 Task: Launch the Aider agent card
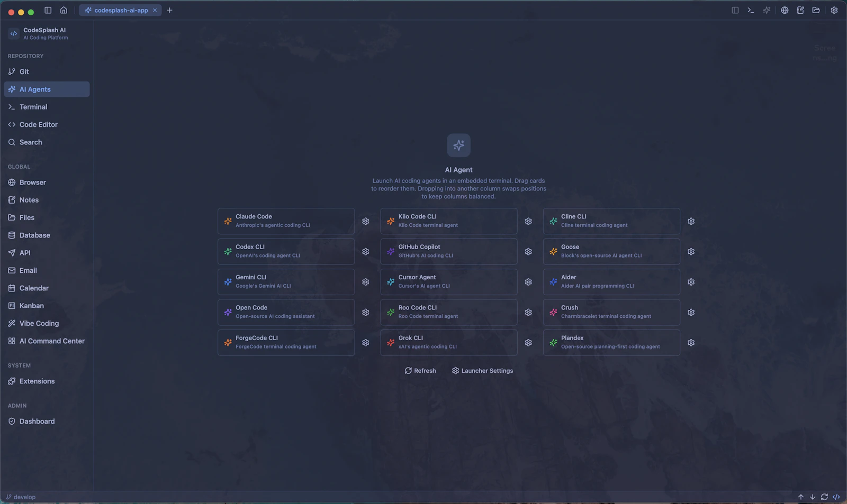click(611, 282)
